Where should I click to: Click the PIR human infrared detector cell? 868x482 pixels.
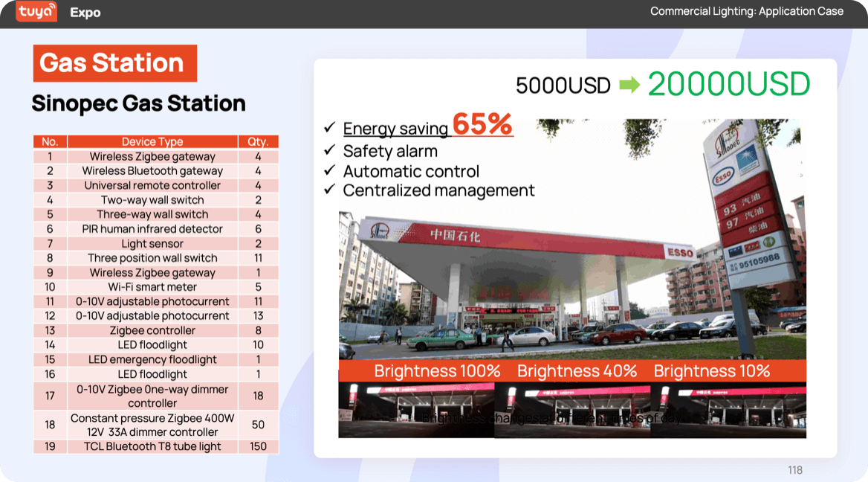[x=152, y=229]
